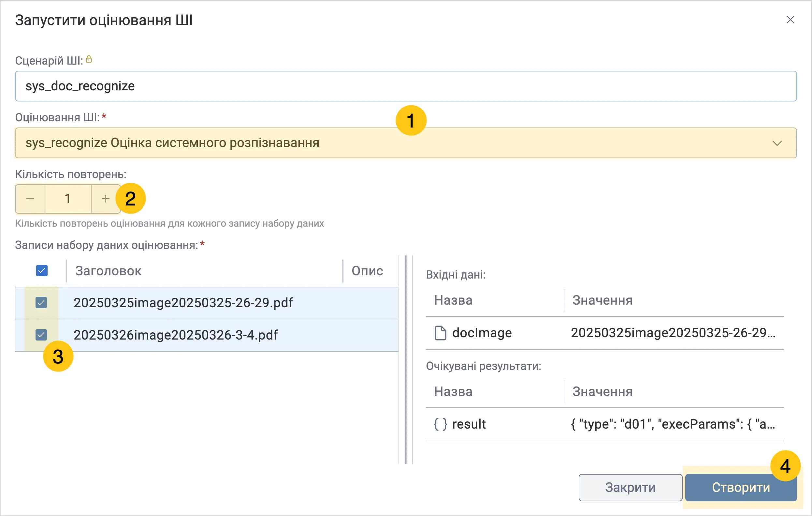
Task: Click the docImage file icon
Action: click(441, 333)
